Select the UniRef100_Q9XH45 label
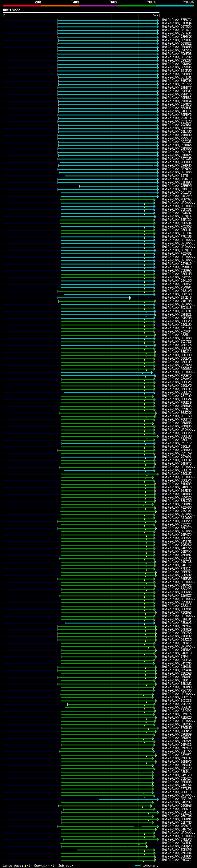197x868 pixels. 177,145
